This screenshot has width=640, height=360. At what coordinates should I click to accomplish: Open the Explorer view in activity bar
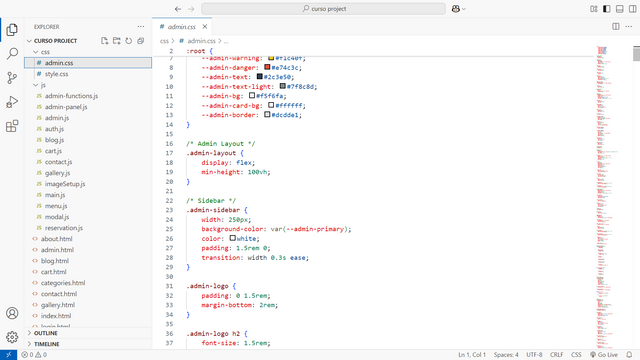click(x=12, y=29)
